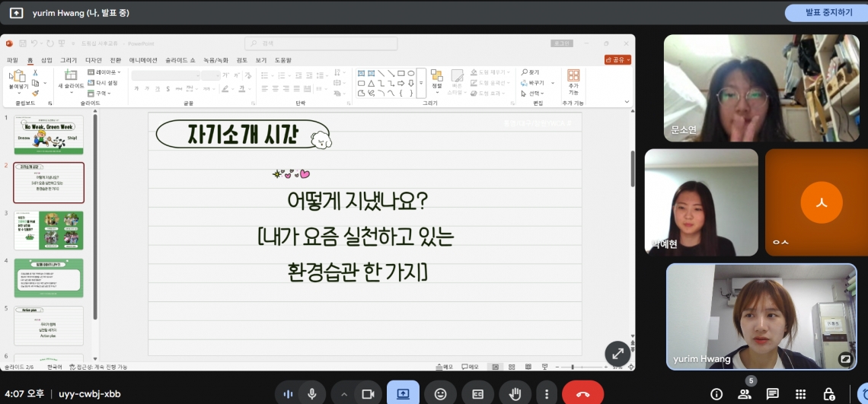Screen dimensions: 868x404
Task: Expand the shapes gallery more arrow
Action: 421,83
